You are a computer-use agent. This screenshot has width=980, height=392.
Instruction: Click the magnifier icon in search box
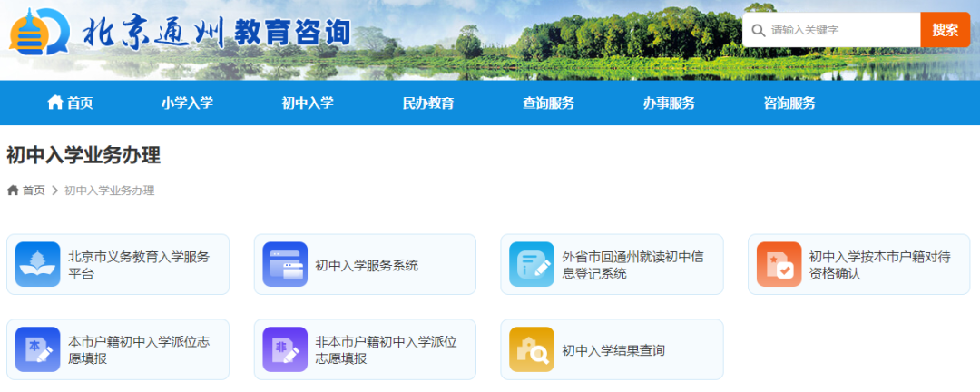(x=758, y=30)
